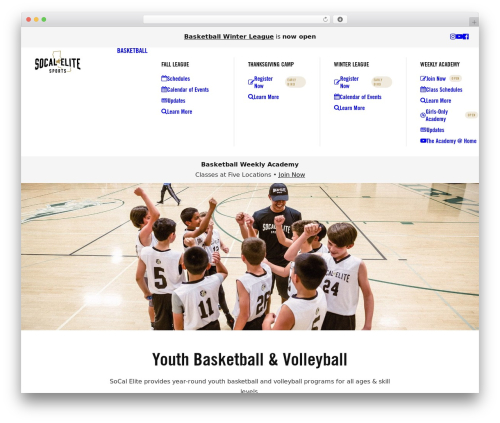The height and width of the screenshot is (423, 500).
Task: Open Fall League Updates link
Action: tap(176, 101)
